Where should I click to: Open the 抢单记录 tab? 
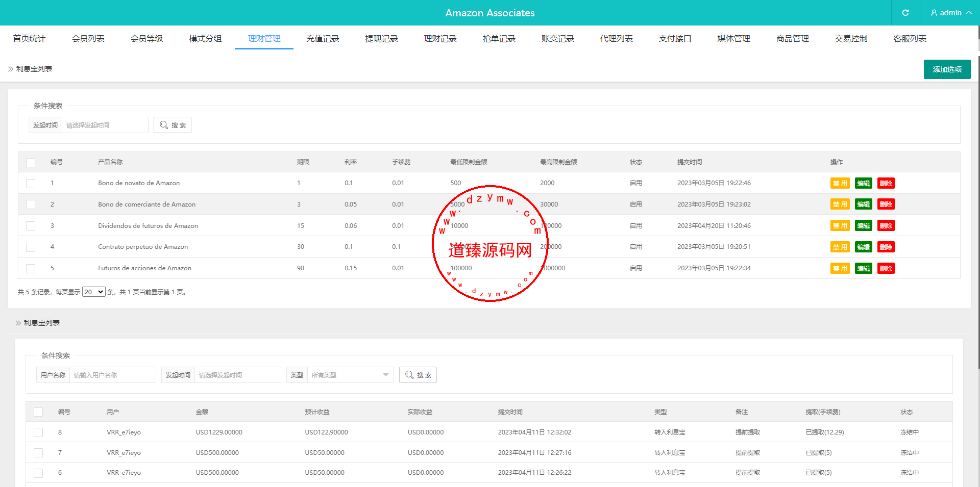point(499,39)
